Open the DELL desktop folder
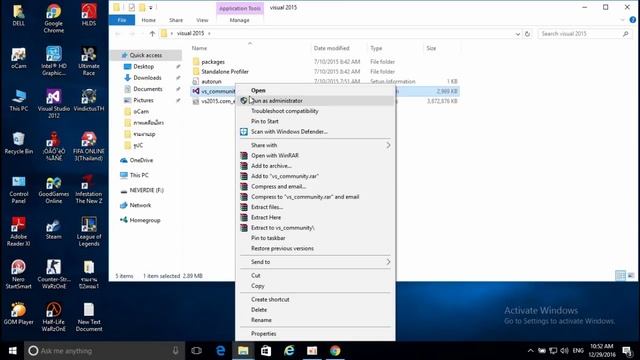This screenshot has width=640, height=360. (x=18, y=16)
